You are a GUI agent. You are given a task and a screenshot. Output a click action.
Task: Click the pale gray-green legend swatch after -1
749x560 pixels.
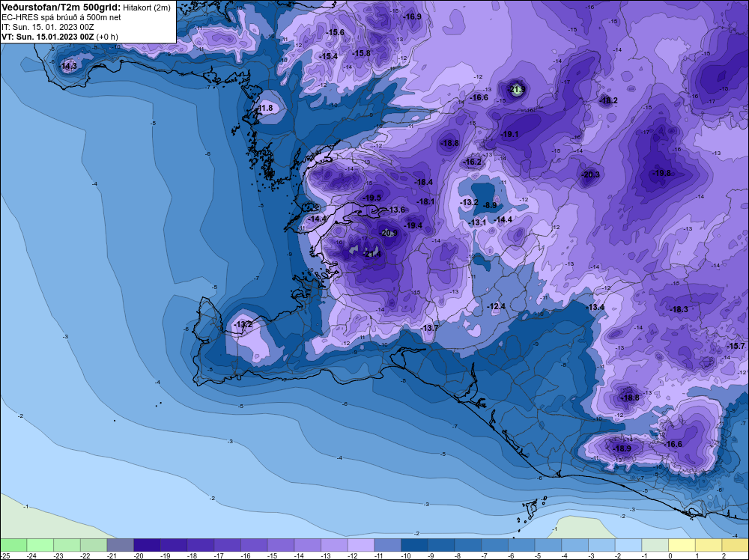click(x=655, y=544)
